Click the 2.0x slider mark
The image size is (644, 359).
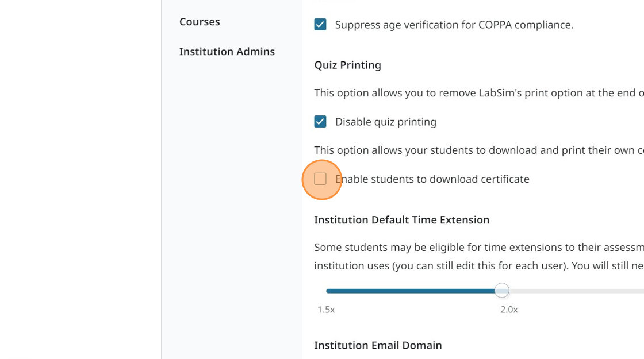tap(508, 309)
